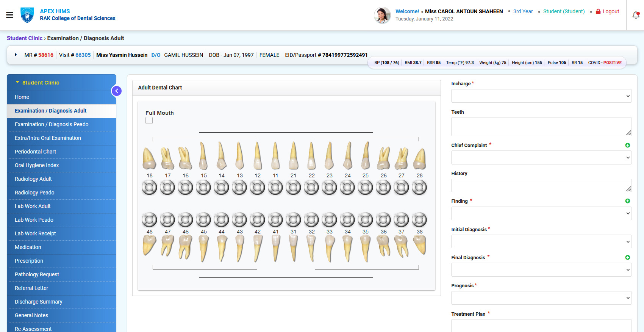Add a new Finding with plus icon
644x332 pixels.
628,201
